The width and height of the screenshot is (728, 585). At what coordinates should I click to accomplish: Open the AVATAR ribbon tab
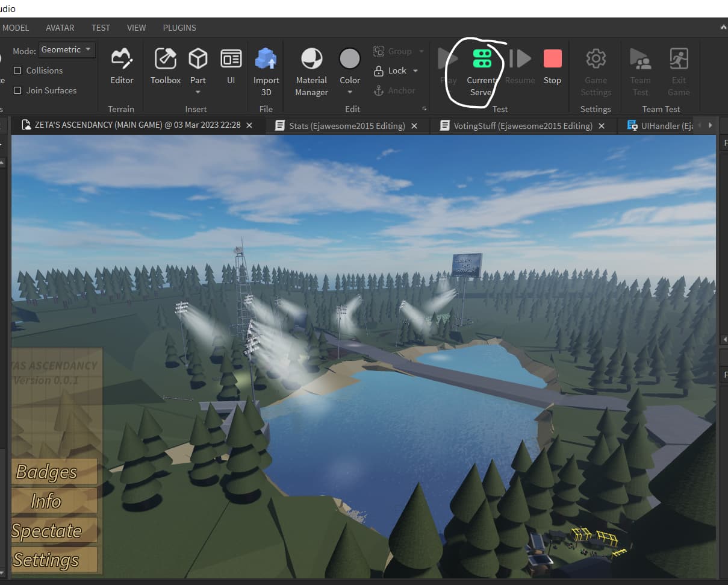click(x=60, y=28)
